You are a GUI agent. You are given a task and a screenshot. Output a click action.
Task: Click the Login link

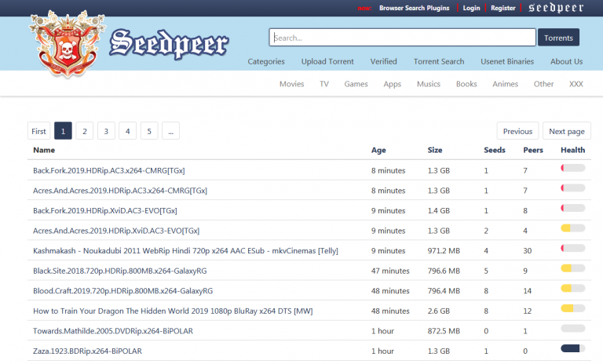(471, 8)
